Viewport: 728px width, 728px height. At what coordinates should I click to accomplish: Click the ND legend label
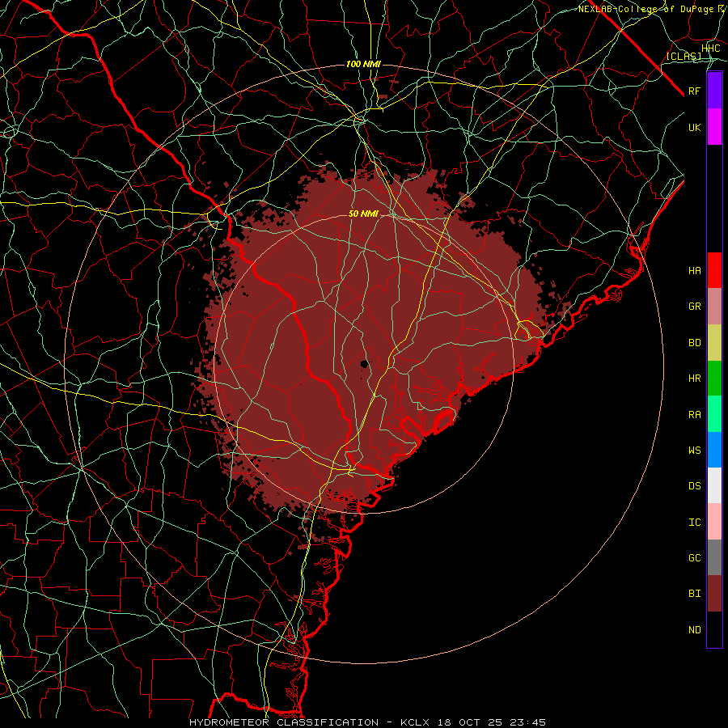tap(695, 630)
